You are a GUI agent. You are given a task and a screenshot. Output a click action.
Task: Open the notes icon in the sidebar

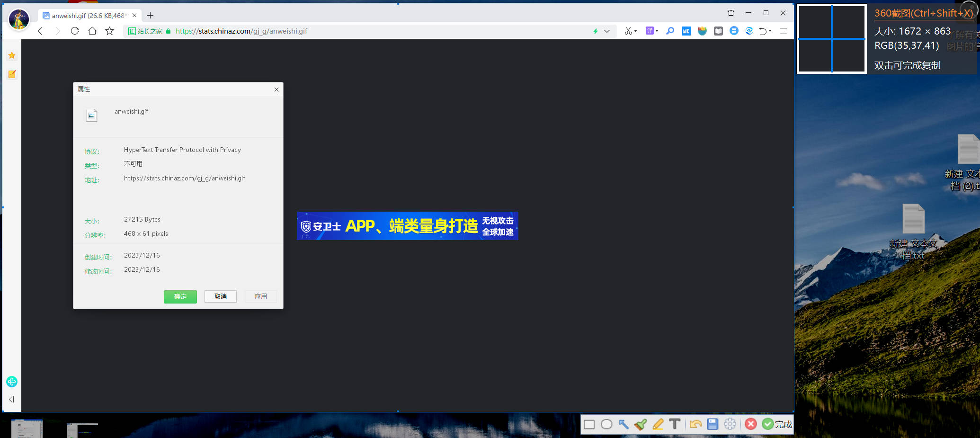pos(12,74)
